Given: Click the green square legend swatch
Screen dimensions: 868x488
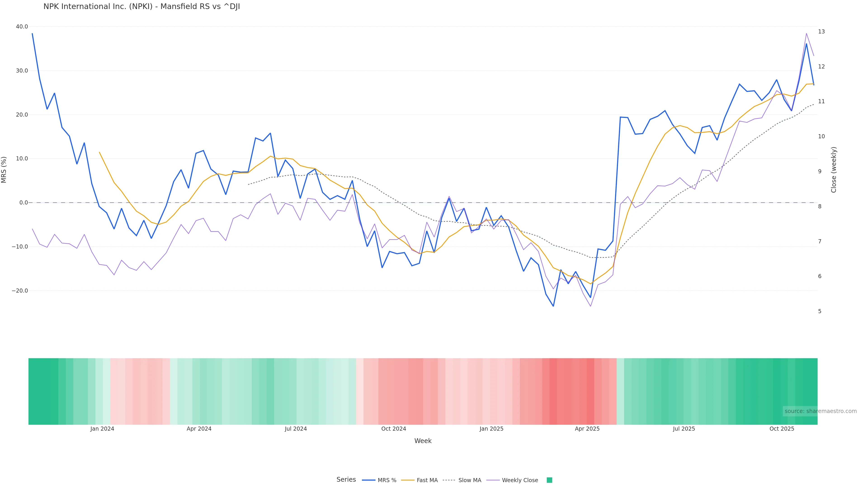Looking at the screenshot, I should pos(549,480).
